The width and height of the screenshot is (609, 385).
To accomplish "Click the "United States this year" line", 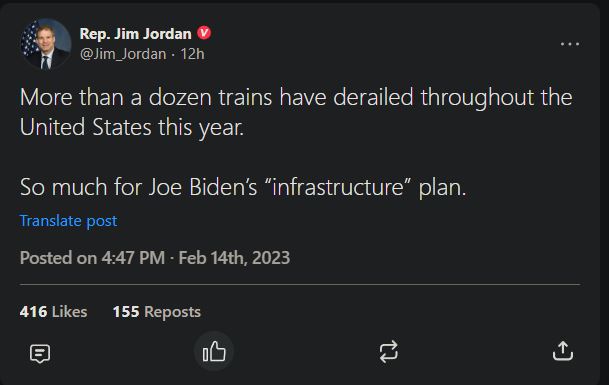I will click(x=132, y=127).
